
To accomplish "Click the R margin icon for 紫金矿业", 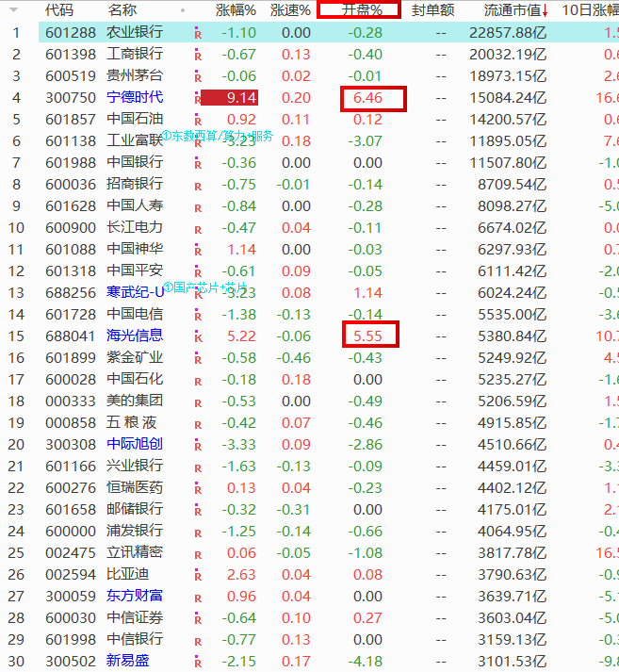I will coord(198,358).
